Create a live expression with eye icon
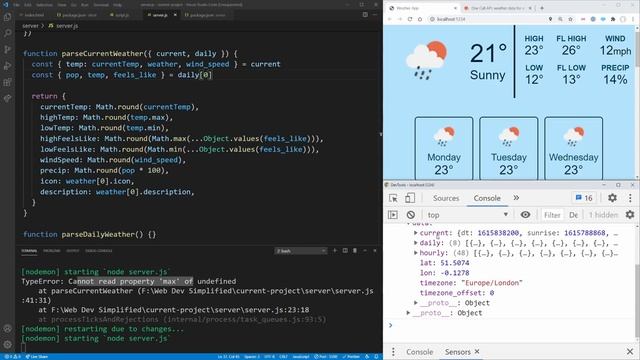640x360 pixels. coord(525,215)
